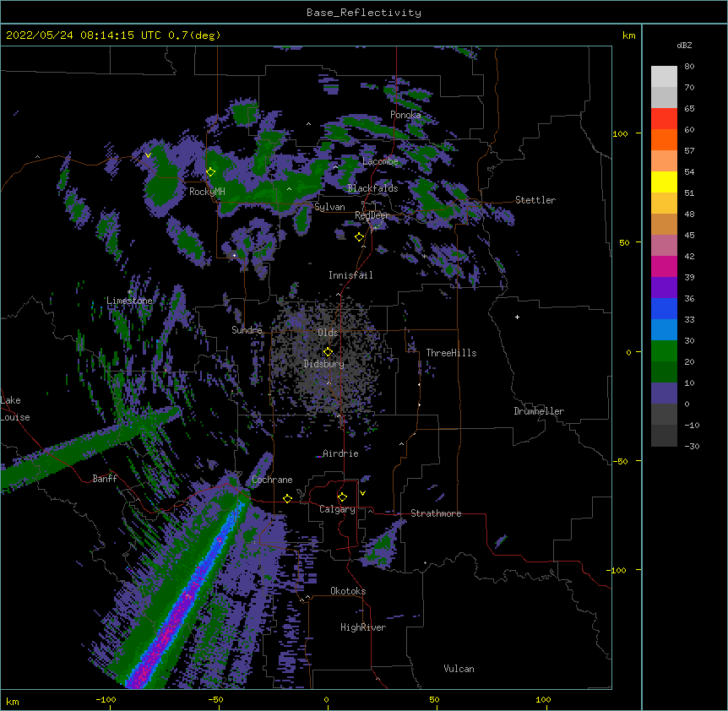
Task: Select the Okotoks city label
Action: tap(348, 591)
